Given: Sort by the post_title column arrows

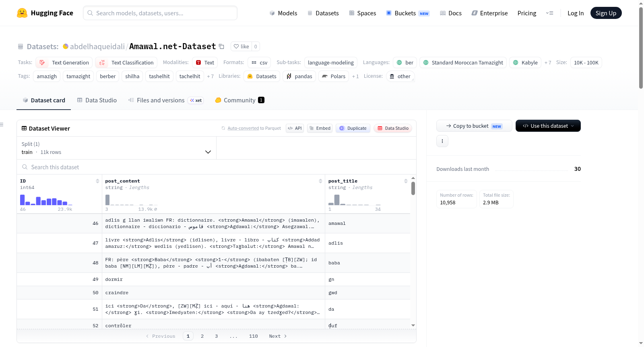Looking at the screenshot, I should pos(406,181).
